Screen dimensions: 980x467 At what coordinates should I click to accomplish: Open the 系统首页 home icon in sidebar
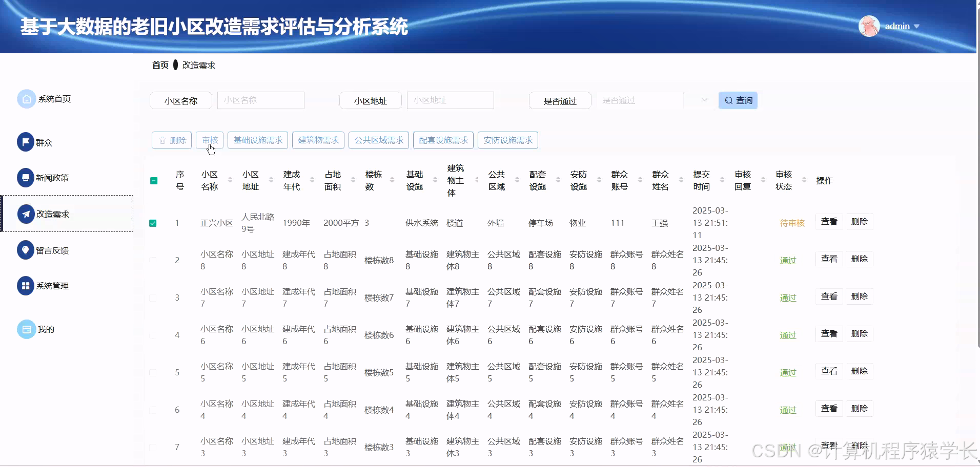pos(26,98)
